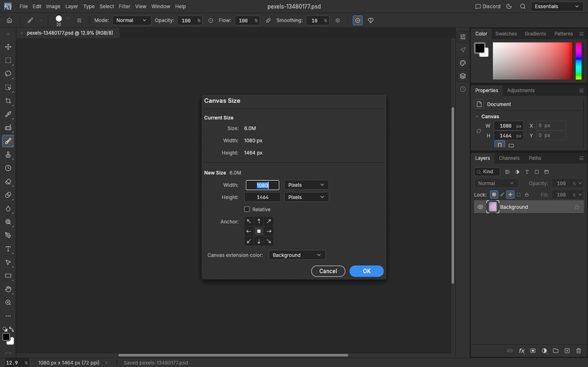Open the File menu
588x367 pixels.
click(x=24, y=7)
